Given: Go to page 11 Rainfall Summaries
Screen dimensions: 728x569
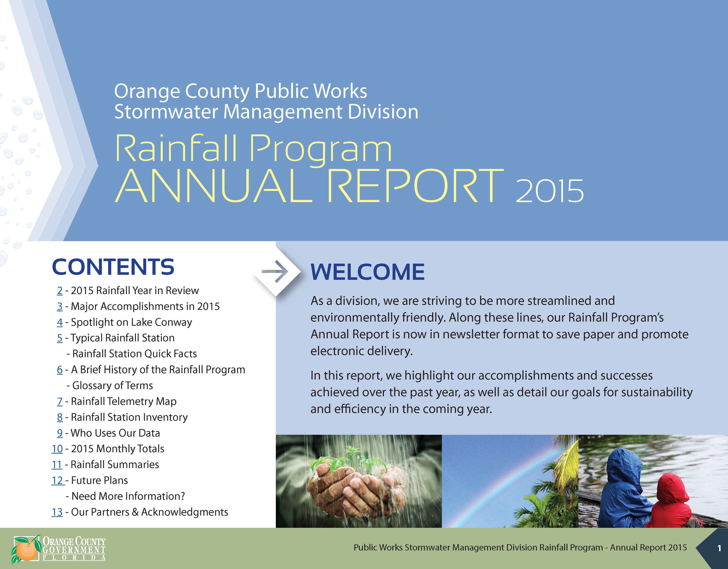Looking at the screenshot, I should pos(57,464).
